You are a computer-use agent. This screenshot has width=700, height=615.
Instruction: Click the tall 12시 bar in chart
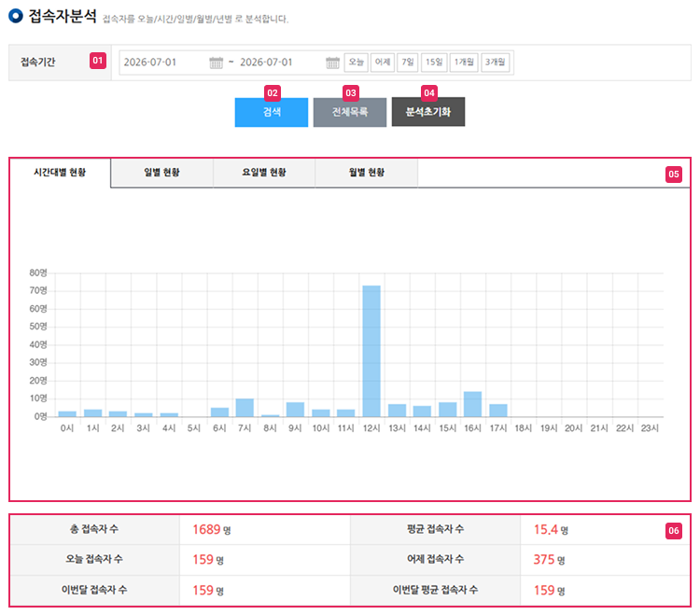[x=371, y=351]
